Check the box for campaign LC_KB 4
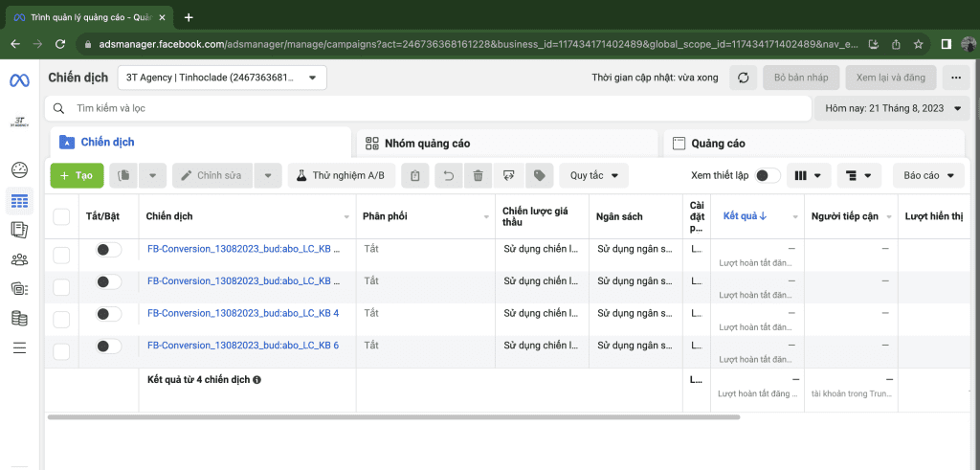This screenshot has width=980, height=470. [x=61, y=320]
